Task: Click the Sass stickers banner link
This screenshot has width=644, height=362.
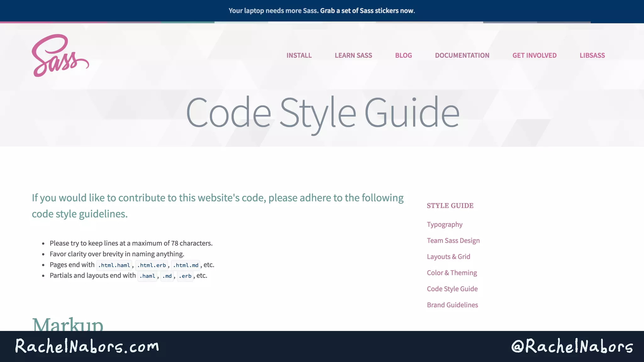Action: (x=367, y=11)
